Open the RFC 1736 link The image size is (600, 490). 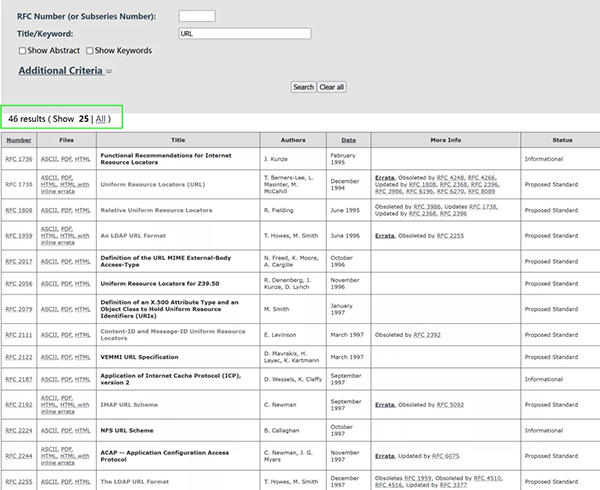point(19,159)
